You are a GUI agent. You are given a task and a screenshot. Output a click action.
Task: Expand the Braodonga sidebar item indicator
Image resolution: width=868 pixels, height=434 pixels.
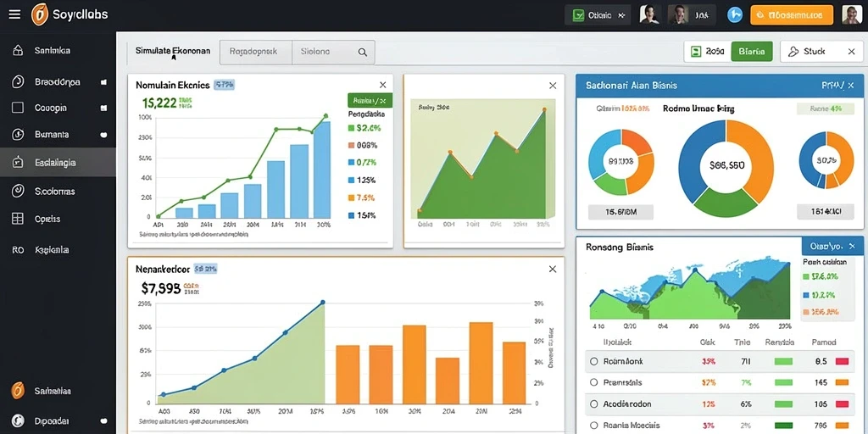pos(103,82)
